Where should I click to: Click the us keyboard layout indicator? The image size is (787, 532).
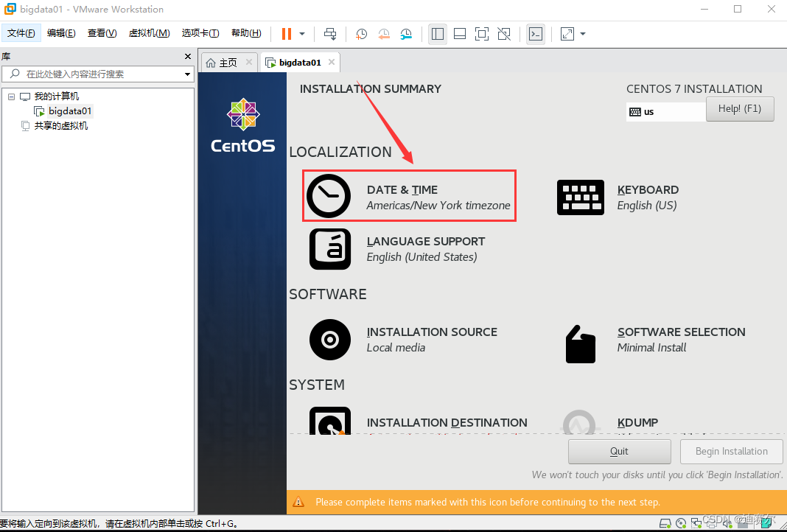[666, 112]
